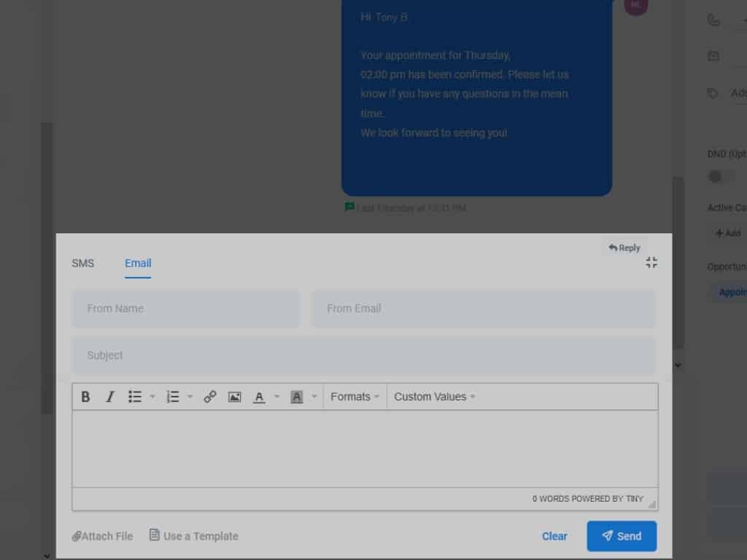Insert a numbered list
This screenshot has height=560, width=747.
[173, 397]
